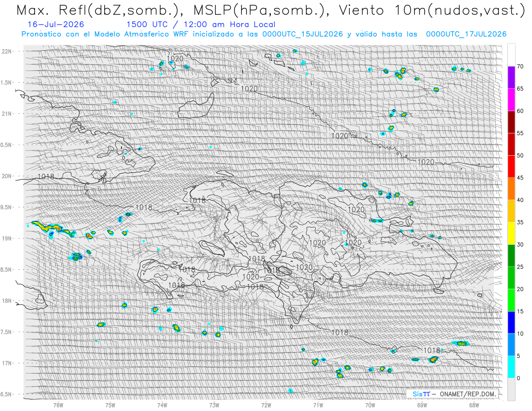The height and width of the screenshot is (411, 532).
Task: Click the date text "16-Jul-2026"
Action: (55, 24)
